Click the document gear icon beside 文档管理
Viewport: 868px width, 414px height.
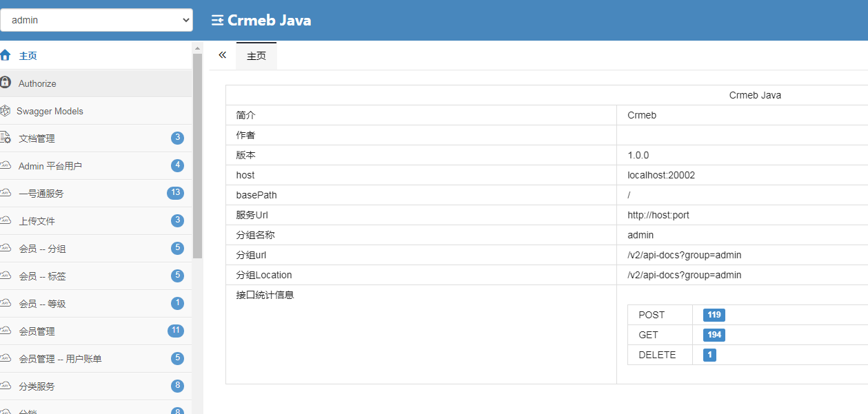[6, 138]
